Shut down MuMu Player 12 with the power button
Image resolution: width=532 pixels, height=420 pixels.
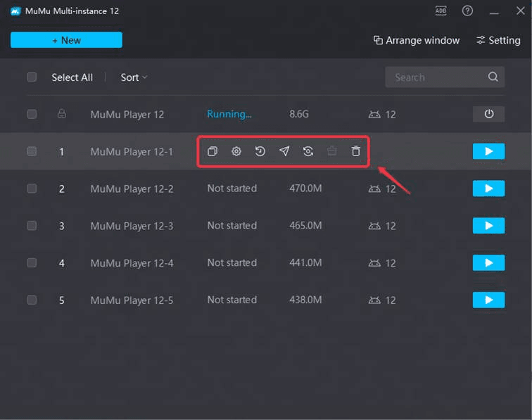coord(488,114)
